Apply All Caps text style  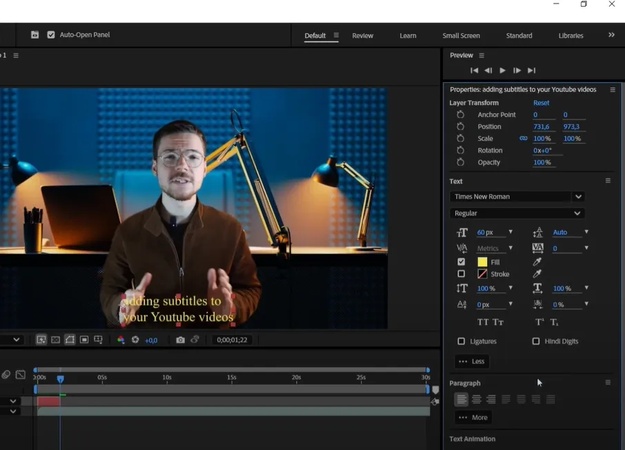(483, 322)
